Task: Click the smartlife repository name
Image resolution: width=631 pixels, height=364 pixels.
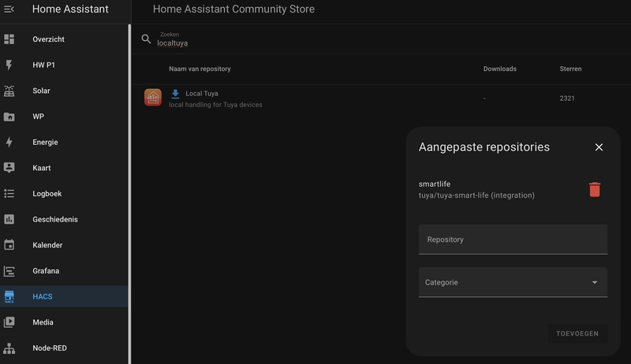Action: click(x=435, y=184)
